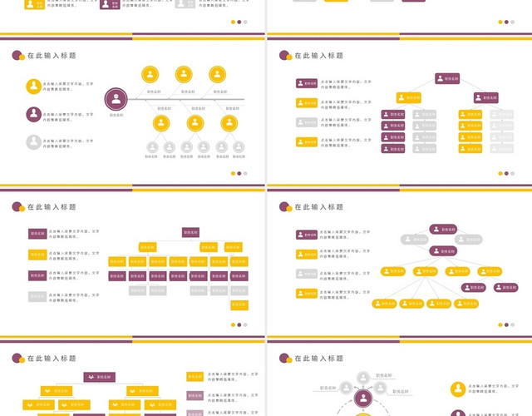Click yellow pager dot on fishbone slide
The height and width of the screenshot is (416, 532).
(233, 174)
